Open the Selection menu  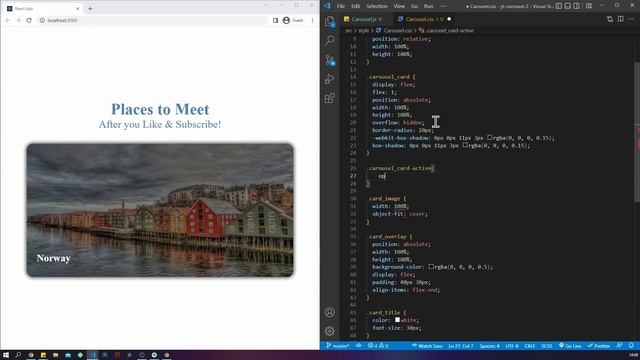[377, 6]
